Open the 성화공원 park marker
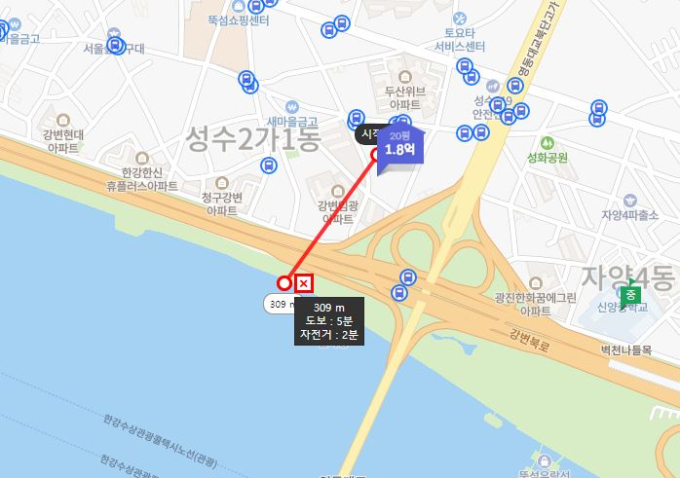Screen dimensions: 680x478 click(547, 143)
